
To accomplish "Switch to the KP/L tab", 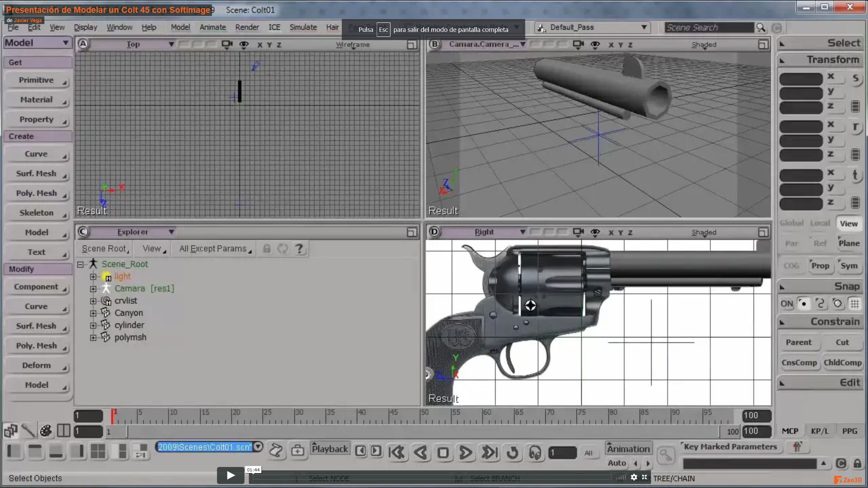I will click(820, 431).
